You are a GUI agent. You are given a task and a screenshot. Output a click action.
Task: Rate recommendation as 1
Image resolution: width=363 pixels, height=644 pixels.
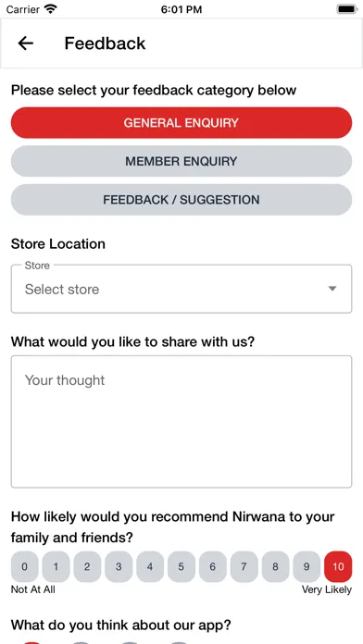[x=56, y=567]
